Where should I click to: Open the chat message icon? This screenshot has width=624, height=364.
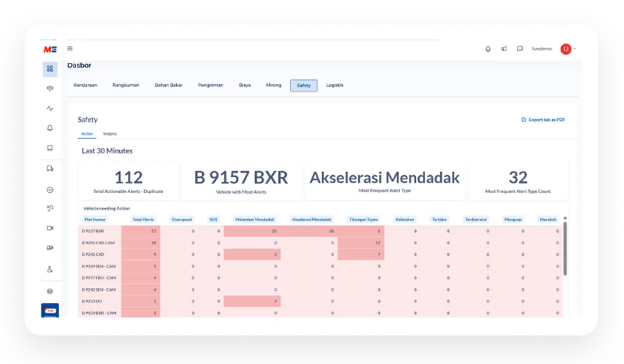[x=520, y=48]
